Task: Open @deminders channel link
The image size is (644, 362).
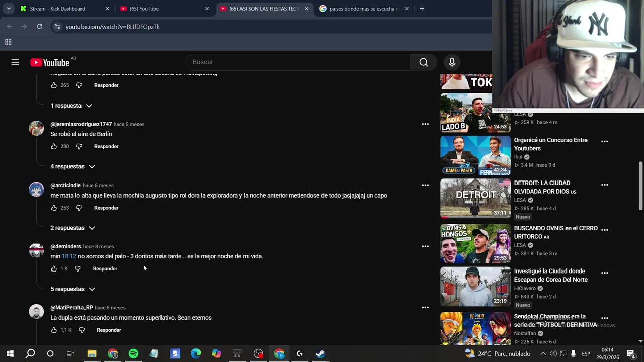Action: point(66,246)
